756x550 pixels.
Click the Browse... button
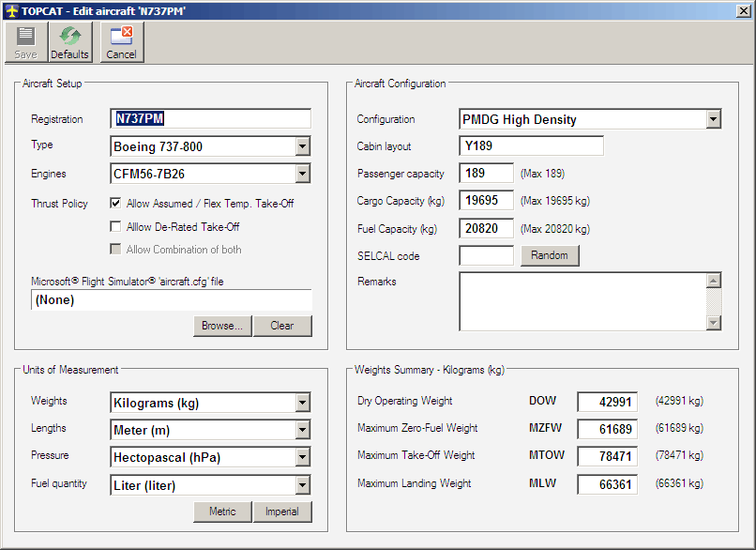point(222,326)
